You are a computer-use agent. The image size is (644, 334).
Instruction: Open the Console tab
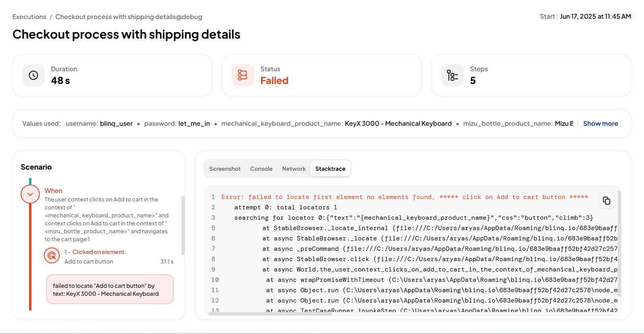pos(261,169)
